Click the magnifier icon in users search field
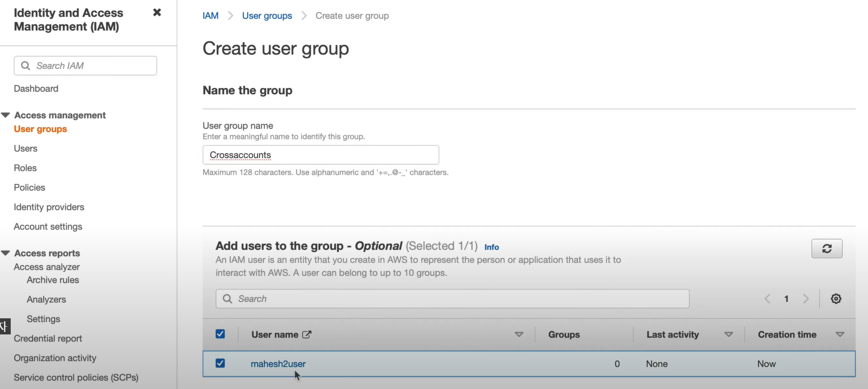 pos(227,299)
